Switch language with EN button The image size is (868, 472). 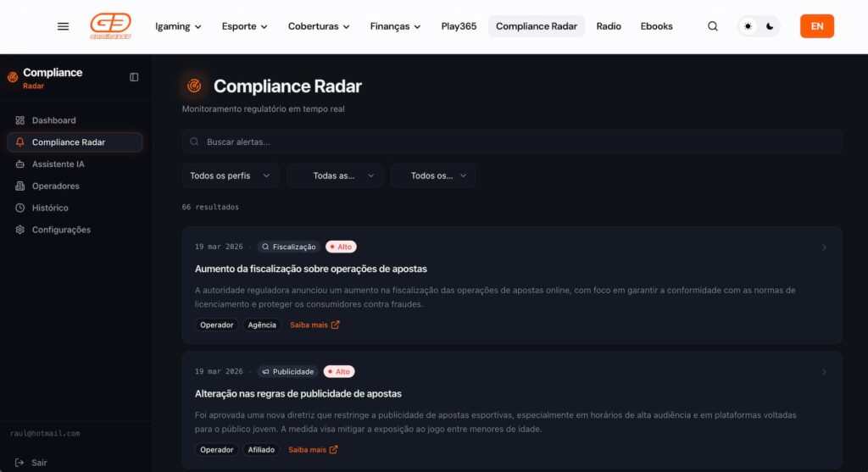tap(816, 26)
